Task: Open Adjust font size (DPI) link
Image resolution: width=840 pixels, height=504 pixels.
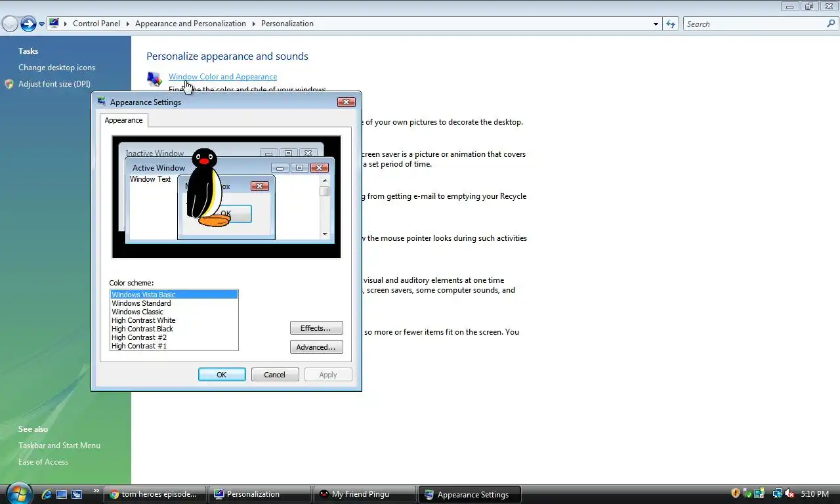Action: pyautogui.click(x=54, y=84)
